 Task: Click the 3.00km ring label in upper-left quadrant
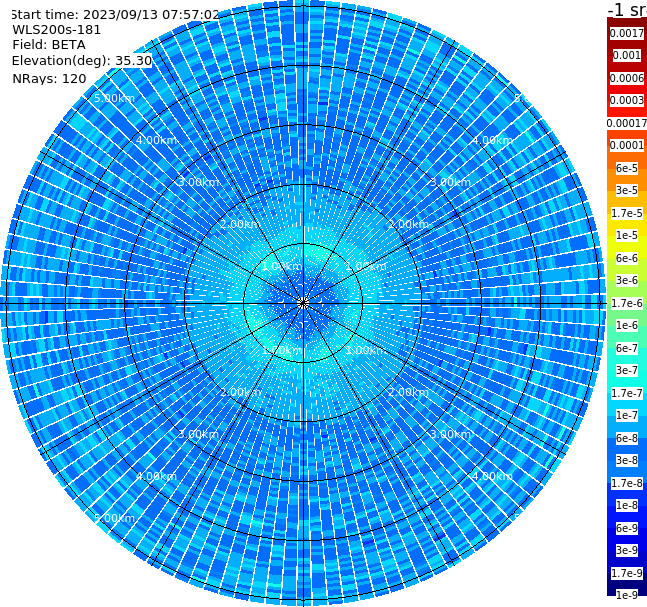pyautogui.click(x=198, y=182)
